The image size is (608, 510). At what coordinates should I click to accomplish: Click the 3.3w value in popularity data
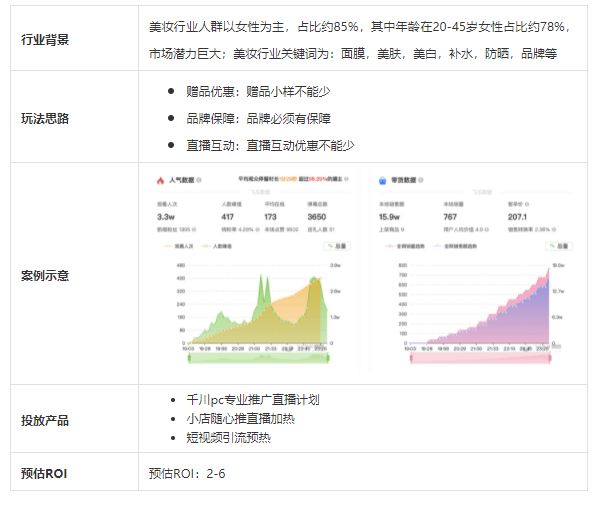[166, 217]
